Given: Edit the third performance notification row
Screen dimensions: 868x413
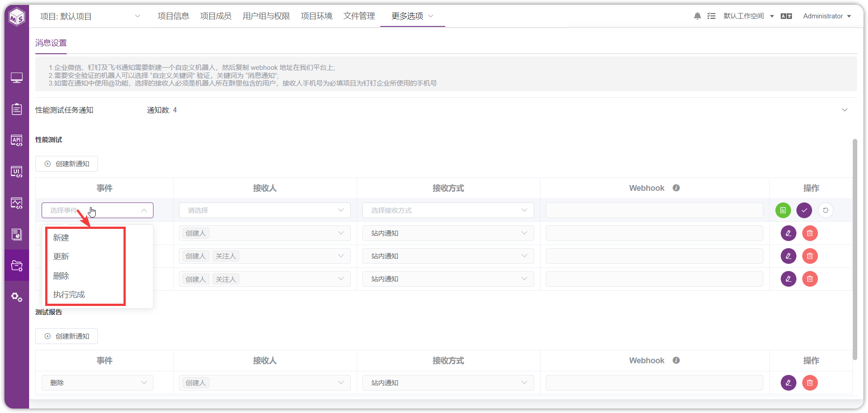Looking at the screenshot, I should pos(788,279).
